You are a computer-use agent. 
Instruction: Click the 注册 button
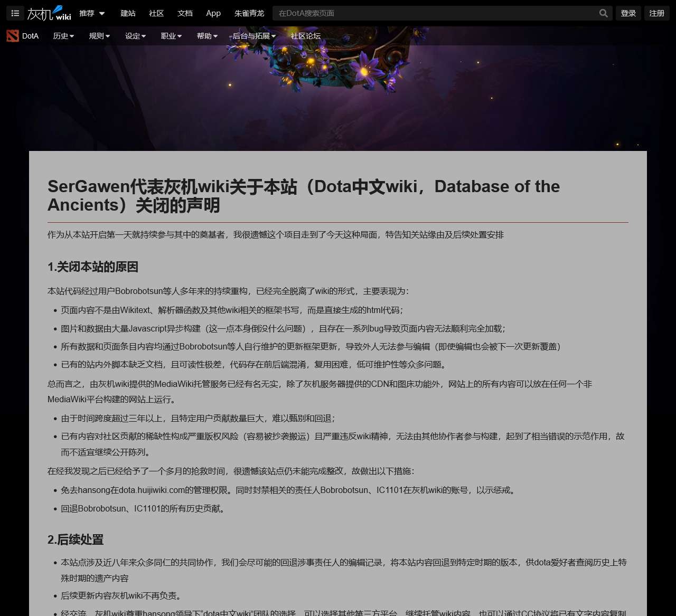(657, 13)
